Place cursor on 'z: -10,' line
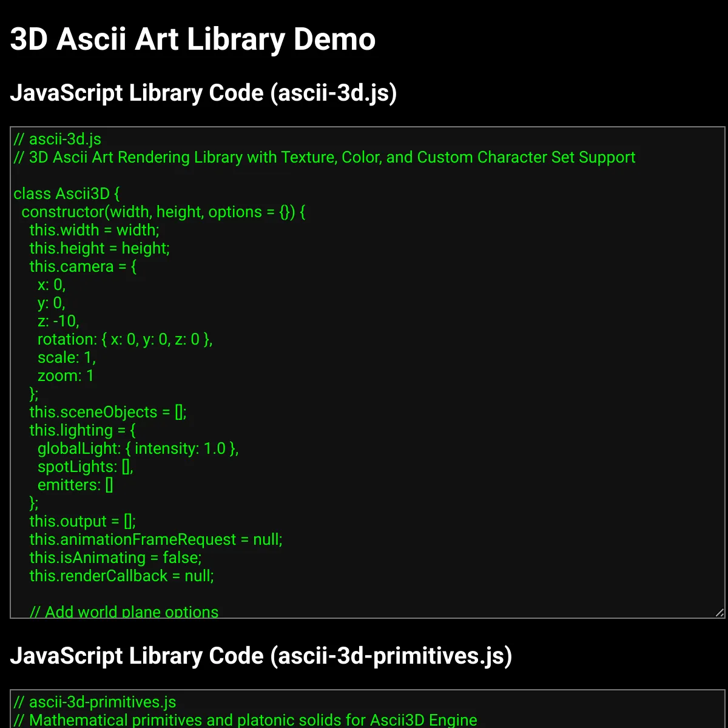The height and width of the screenshot is (728, 728). 58,321
